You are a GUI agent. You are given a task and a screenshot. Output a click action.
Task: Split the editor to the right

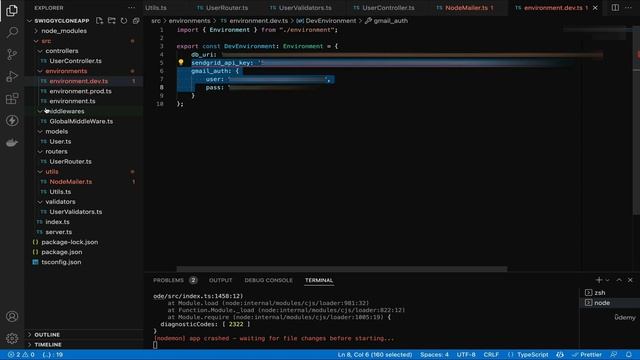pos(615,8)
